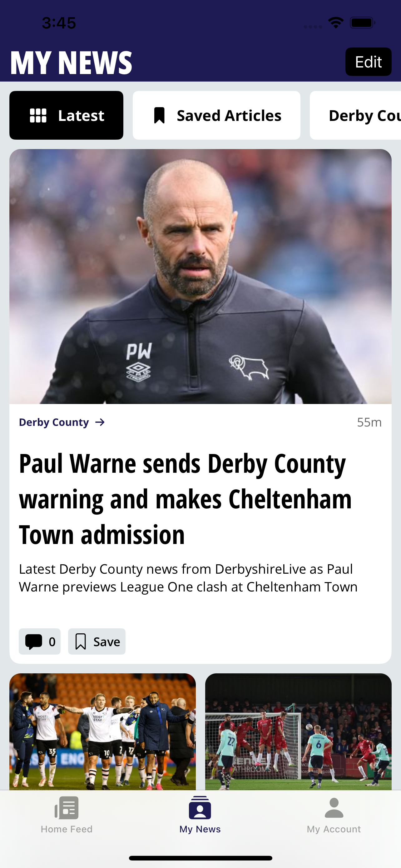Viewport: 401px width, 868px height.
Task: Save the Paul Warne article
Action: 97,641
